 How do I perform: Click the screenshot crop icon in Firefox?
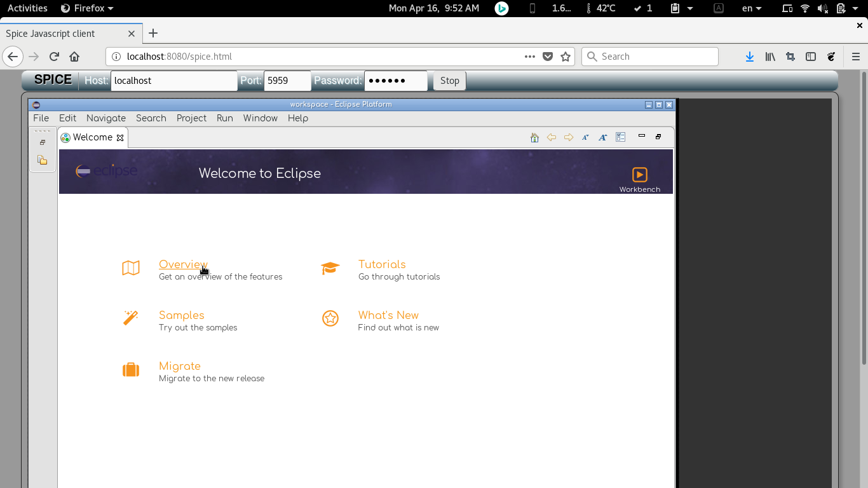pyautogui.click(x=790, y=57)
